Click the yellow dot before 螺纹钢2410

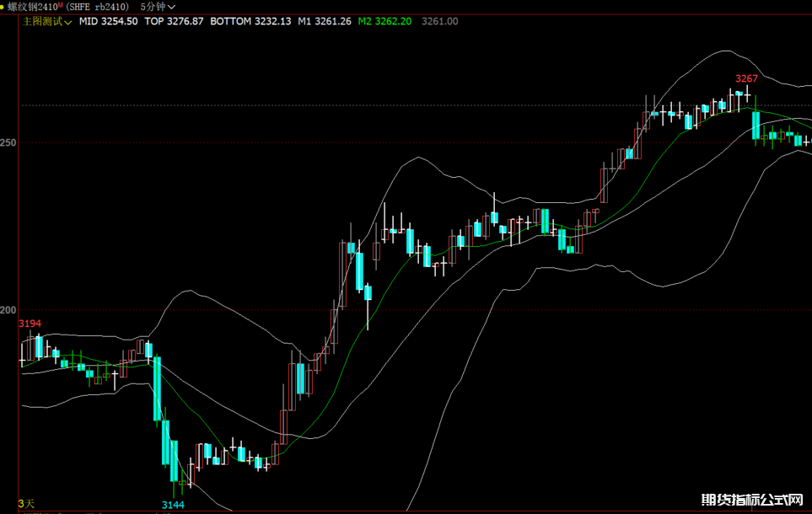tap(3, 7)
